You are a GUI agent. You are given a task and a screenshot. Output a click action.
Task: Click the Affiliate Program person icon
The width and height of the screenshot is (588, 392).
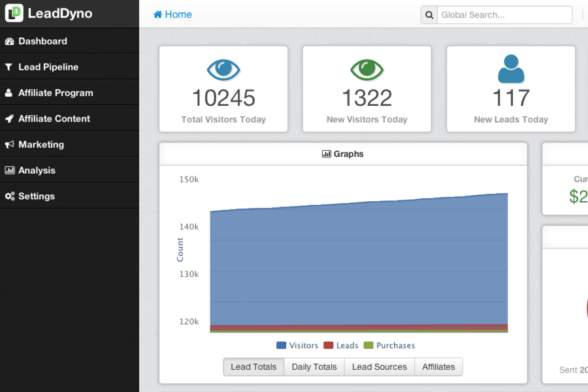[x=9, y=93]
